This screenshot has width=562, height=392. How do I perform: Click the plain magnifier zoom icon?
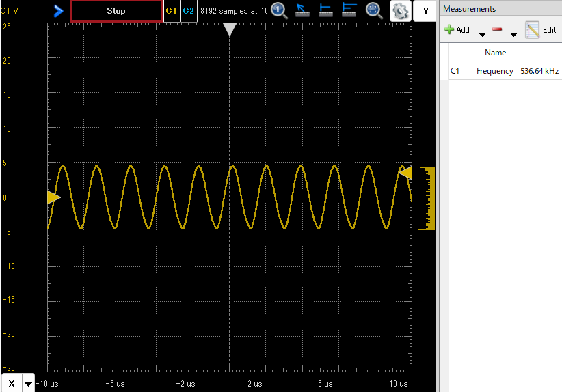coord(374,10)
